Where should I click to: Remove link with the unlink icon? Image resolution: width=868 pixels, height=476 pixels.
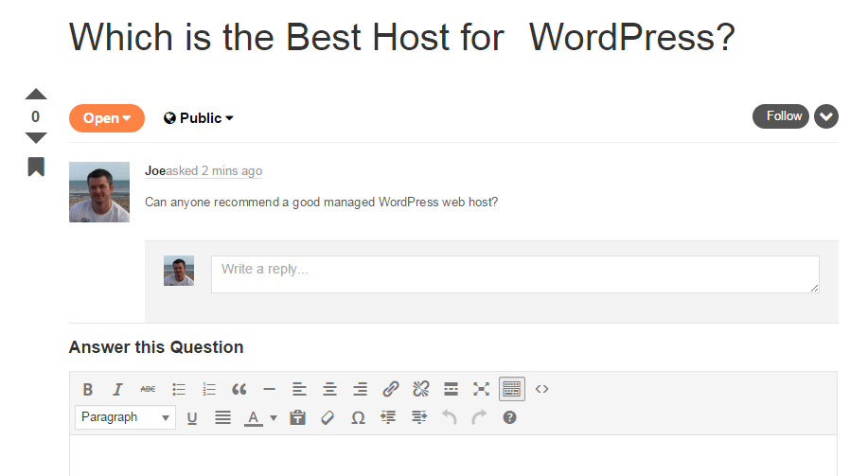(420, 389)
